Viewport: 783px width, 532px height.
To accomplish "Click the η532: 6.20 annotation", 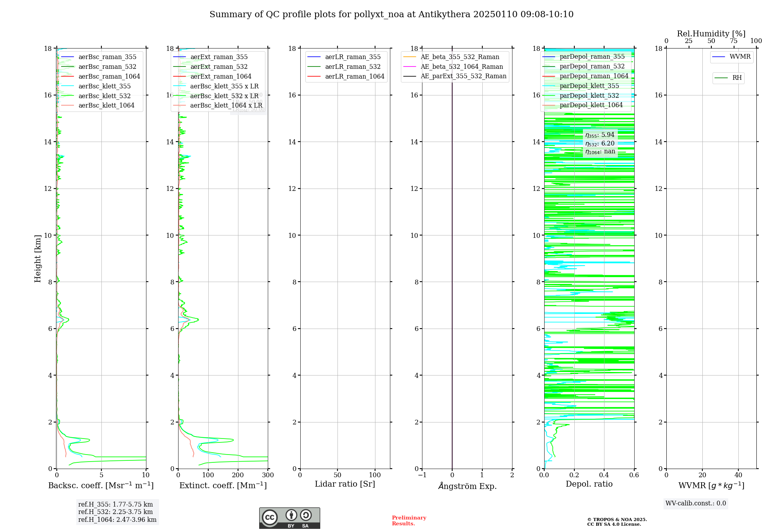I will (x=600, y=144).
